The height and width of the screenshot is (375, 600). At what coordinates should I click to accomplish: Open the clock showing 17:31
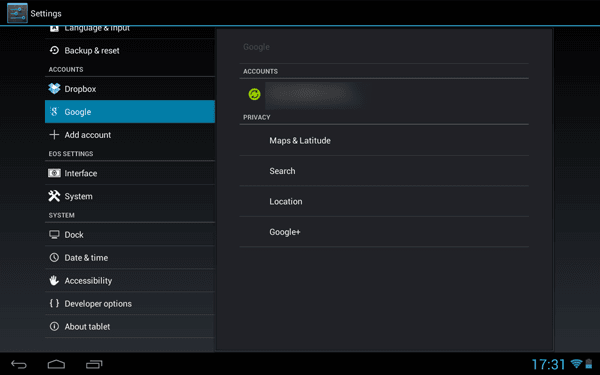548,364
